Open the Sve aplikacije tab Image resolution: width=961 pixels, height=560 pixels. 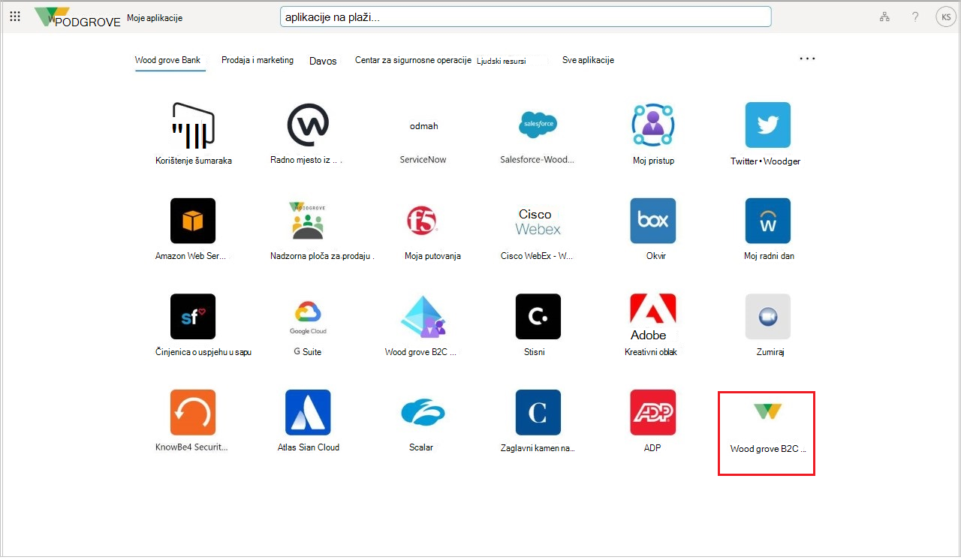click(588, 60)
